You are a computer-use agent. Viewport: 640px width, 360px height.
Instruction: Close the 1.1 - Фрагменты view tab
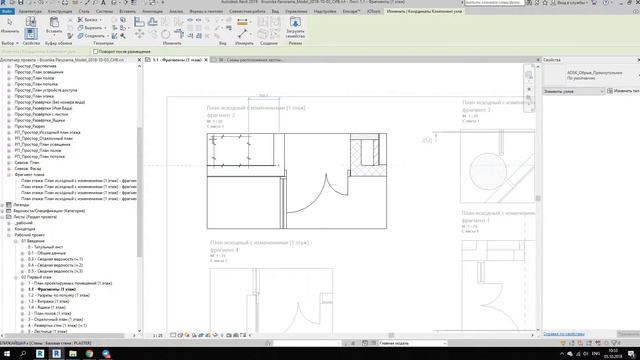point(206,60)
